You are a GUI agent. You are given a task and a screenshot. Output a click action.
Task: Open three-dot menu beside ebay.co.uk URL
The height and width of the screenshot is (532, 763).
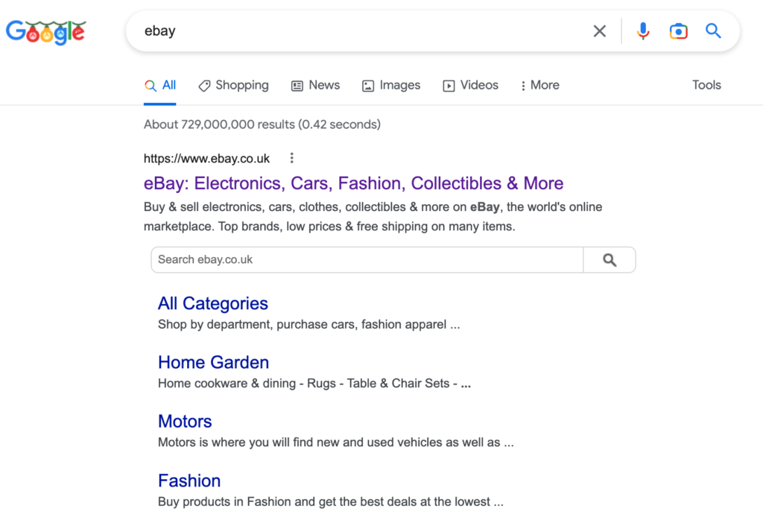click(x=292, y=158)
